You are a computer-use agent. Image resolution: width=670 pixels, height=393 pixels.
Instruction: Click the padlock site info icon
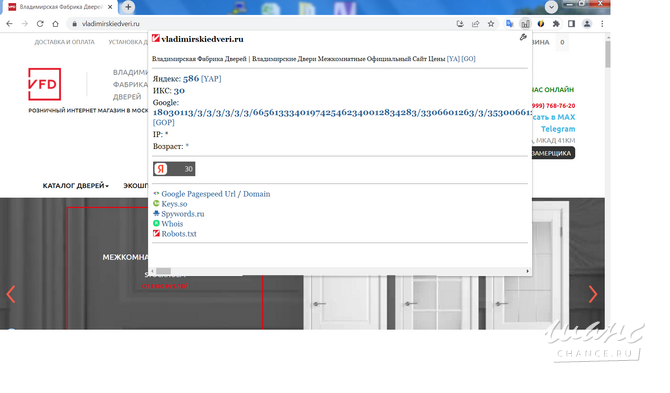coord(74,24)
